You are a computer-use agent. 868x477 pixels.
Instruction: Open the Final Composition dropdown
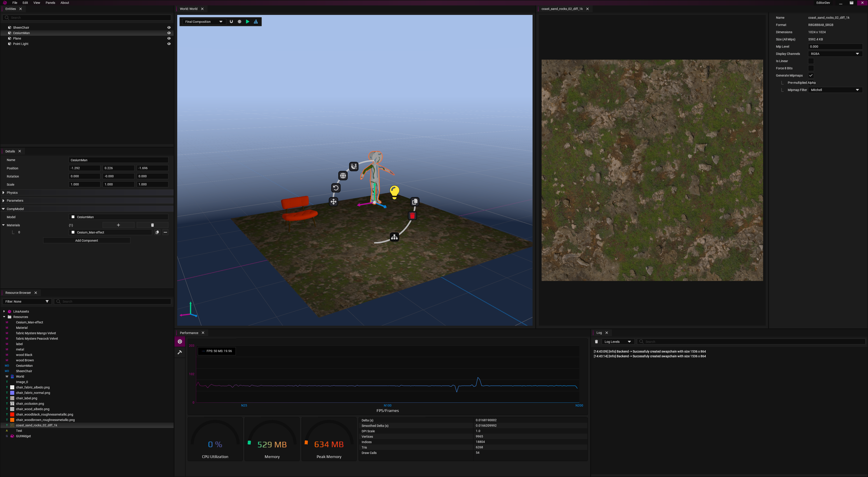point(203,21)
